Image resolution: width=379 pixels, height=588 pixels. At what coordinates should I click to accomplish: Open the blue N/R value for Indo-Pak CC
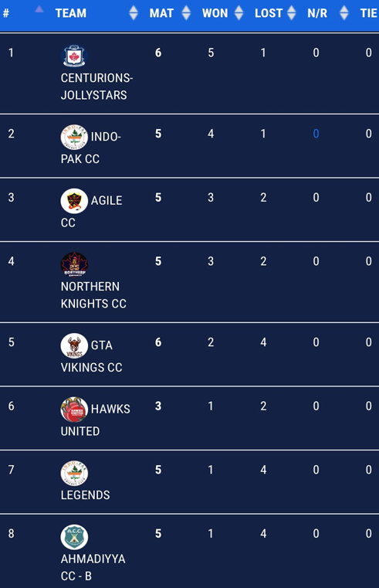(316, 134)
